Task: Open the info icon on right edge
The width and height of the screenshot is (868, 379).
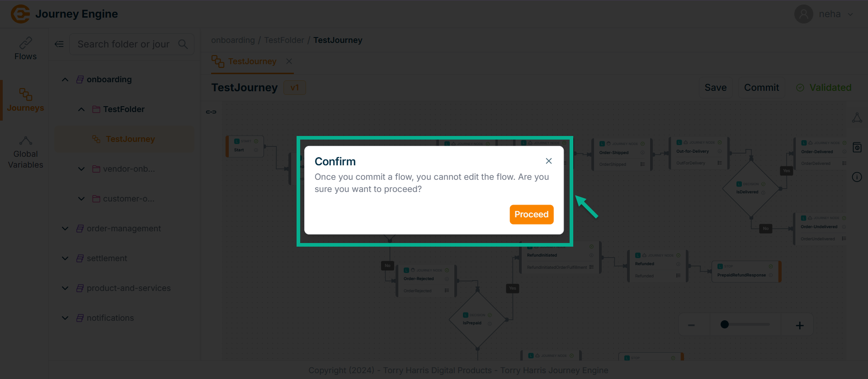Action: click(857, 177)
